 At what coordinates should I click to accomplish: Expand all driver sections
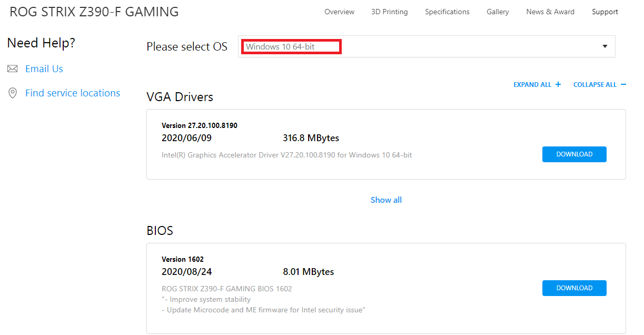click(x=532, y=85)
